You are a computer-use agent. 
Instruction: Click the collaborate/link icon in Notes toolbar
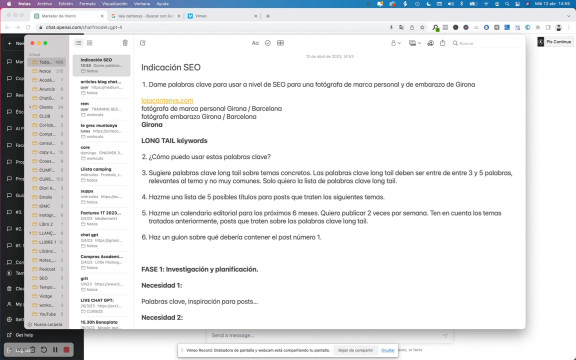pyautogui.click(x=431, y=43)
